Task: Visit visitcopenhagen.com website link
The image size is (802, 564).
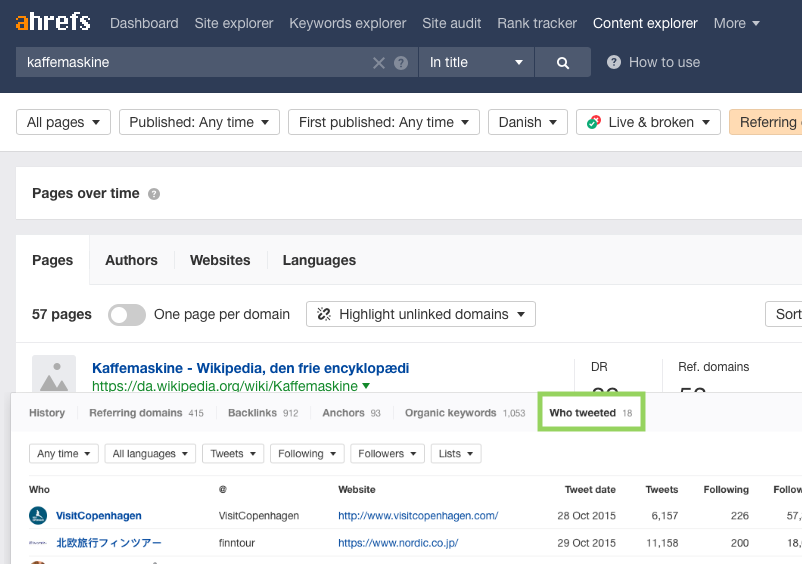Action: (x=418, y=515)
